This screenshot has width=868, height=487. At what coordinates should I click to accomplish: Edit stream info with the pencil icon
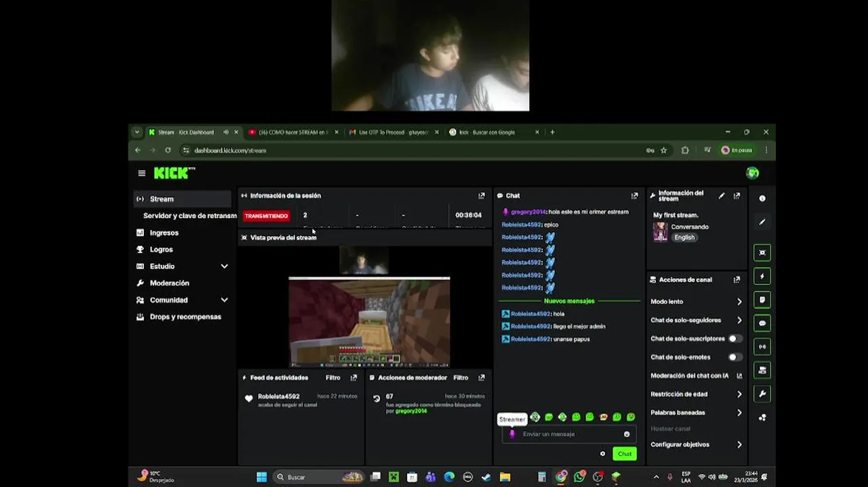pos(721,195)
